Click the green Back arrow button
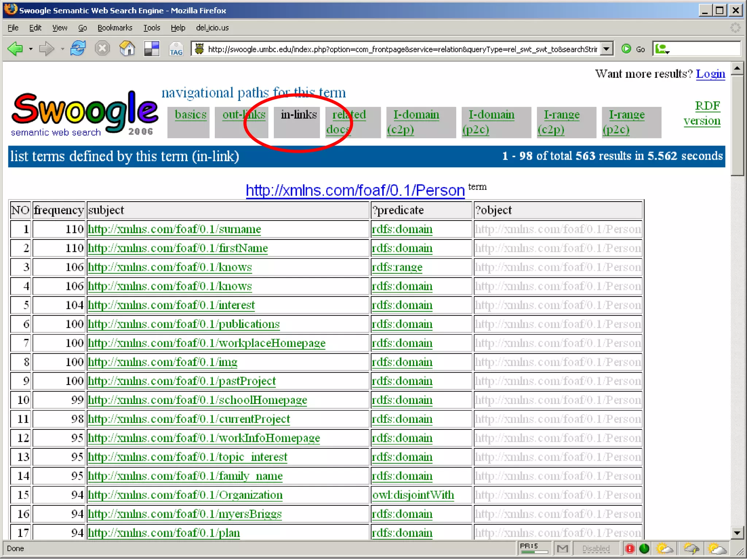The width and height of the screenshot is (747, 560). [x=15, y=49]
